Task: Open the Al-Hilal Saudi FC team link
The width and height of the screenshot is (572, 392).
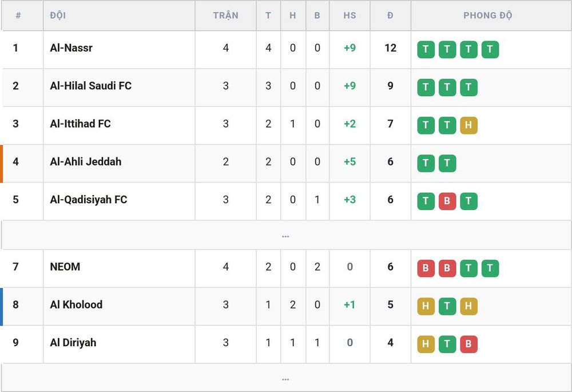Action: point(90,86)
